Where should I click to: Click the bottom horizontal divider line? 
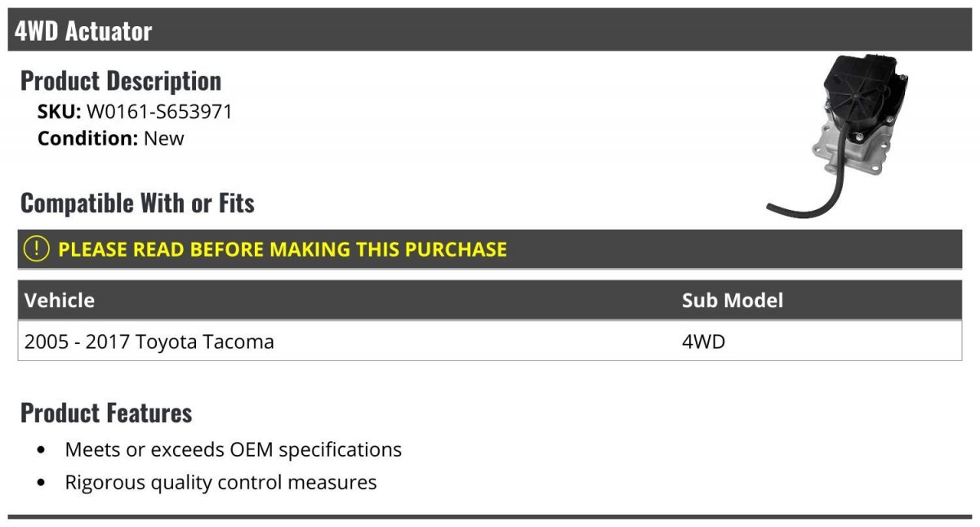click(490, 516)
